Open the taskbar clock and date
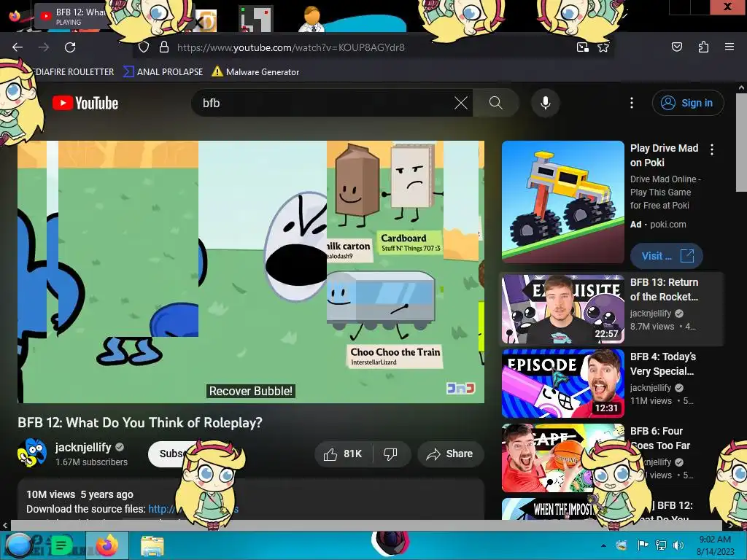Viewport: 747px width, 560px height. point(715,545)
